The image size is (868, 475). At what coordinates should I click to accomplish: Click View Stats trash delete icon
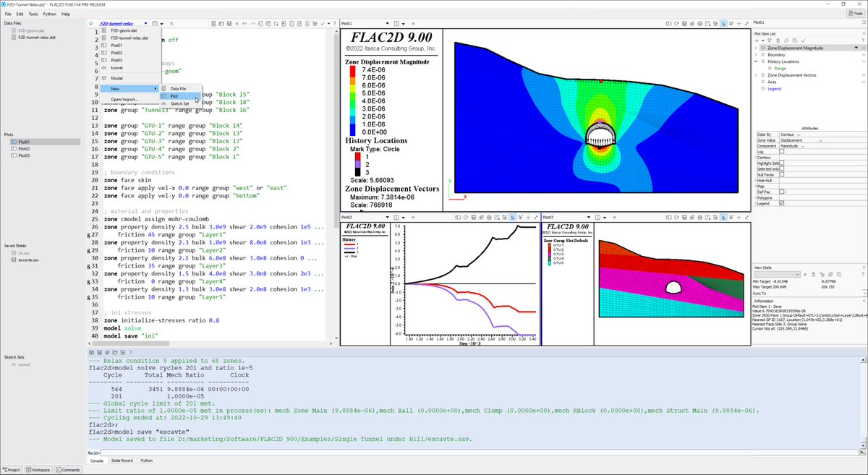coord(813,275)
